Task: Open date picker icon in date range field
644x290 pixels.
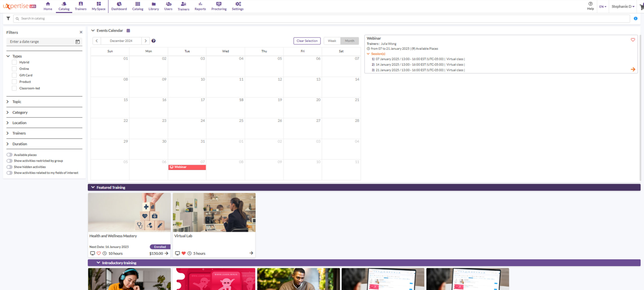Action: [77, 42]
